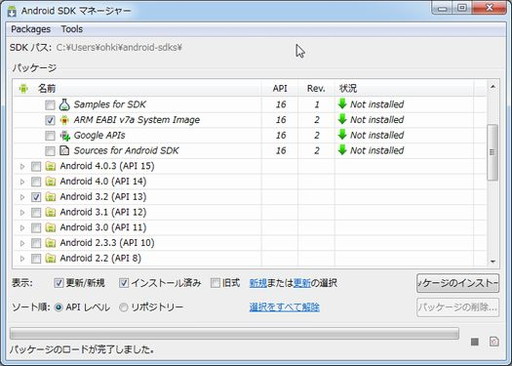This screenshot has height=366, width=512.
Task: Select the Android 3.2 (API 13) row label
Action: (103, 197)
